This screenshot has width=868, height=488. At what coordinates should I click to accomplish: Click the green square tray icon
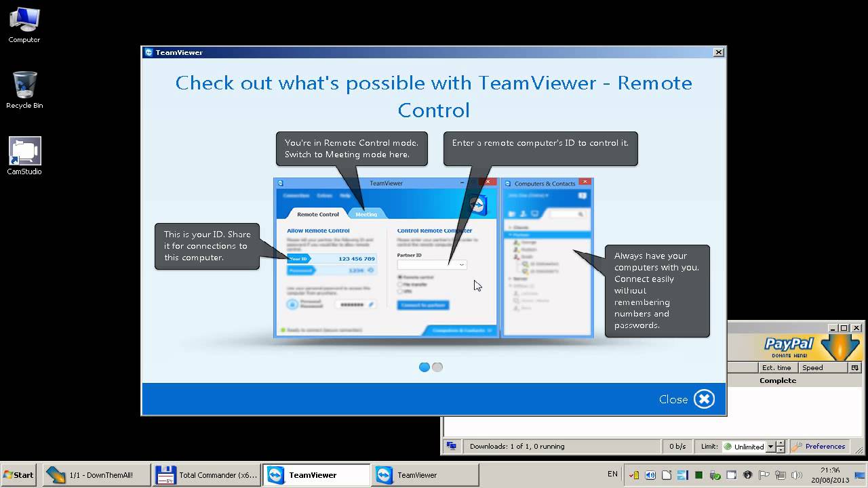coord(699,475)
